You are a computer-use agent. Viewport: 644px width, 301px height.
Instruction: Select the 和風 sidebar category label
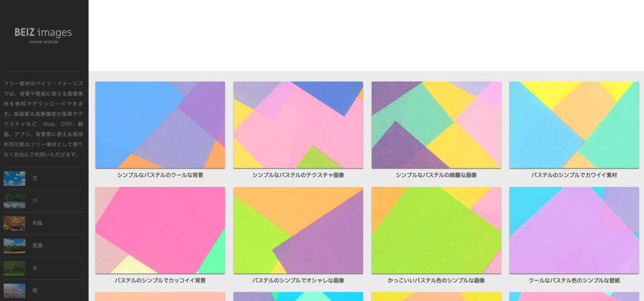pyautogui.click(x=38, y=223)
